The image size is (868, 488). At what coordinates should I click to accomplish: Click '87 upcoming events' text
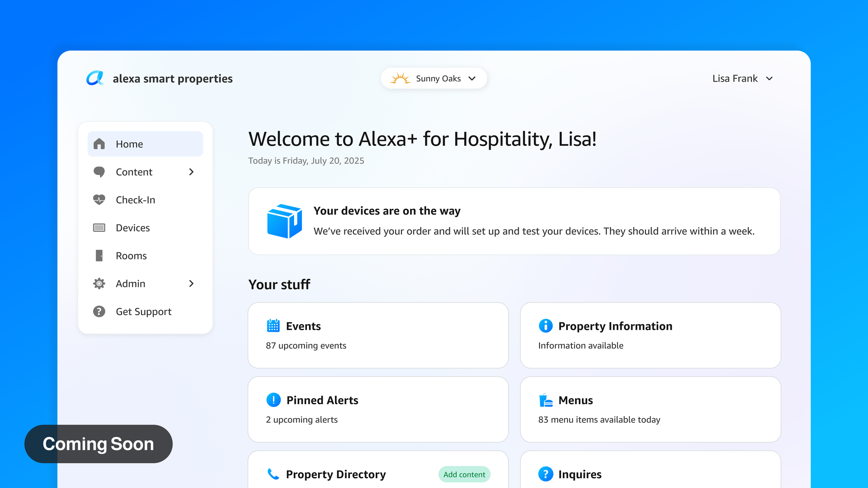click(306, 346)
